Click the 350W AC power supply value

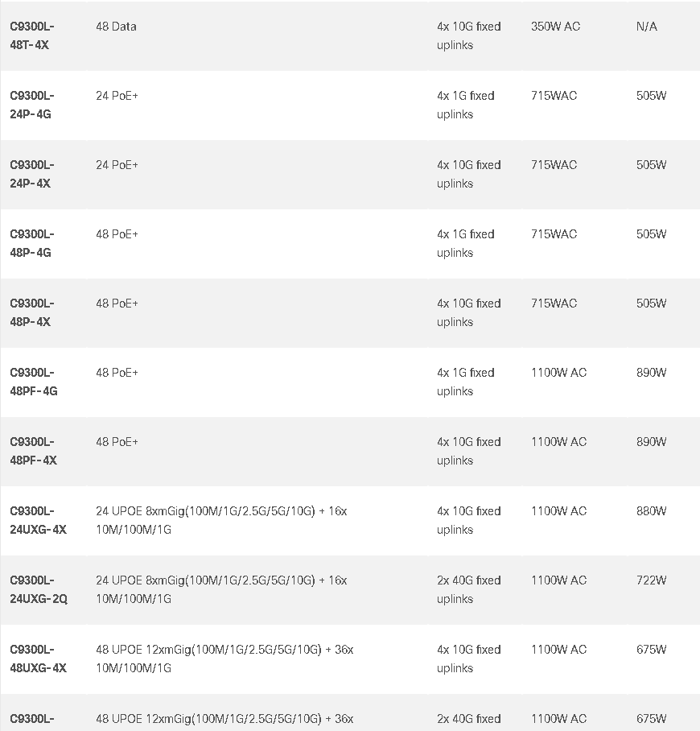555,27
